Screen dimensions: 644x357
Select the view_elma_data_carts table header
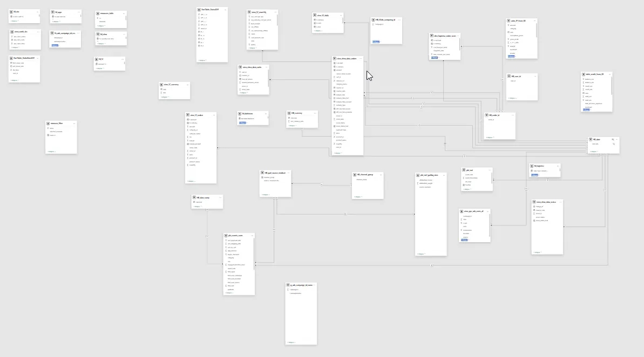tap(253, 67)
